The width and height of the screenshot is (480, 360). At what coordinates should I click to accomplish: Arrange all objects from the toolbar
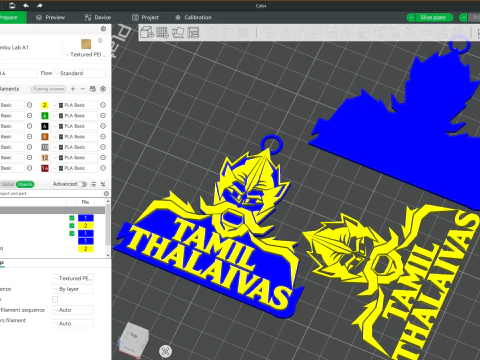pos(193,32)
